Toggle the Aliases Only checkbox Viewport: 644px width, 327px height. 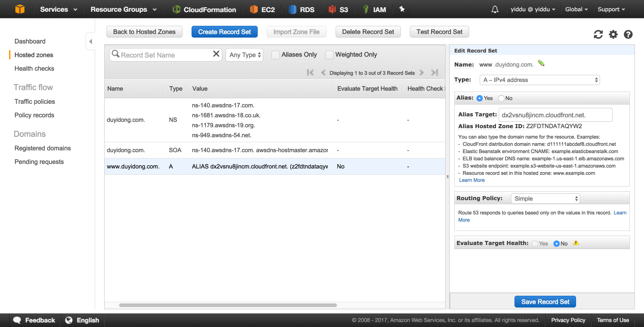(275, 55)
